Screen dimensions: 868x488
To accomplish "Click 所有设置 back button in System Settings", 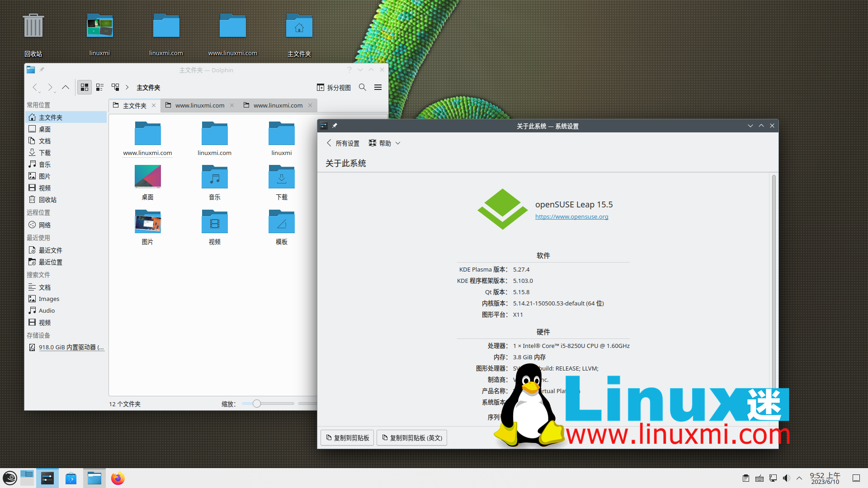I will tap(343, 143).
